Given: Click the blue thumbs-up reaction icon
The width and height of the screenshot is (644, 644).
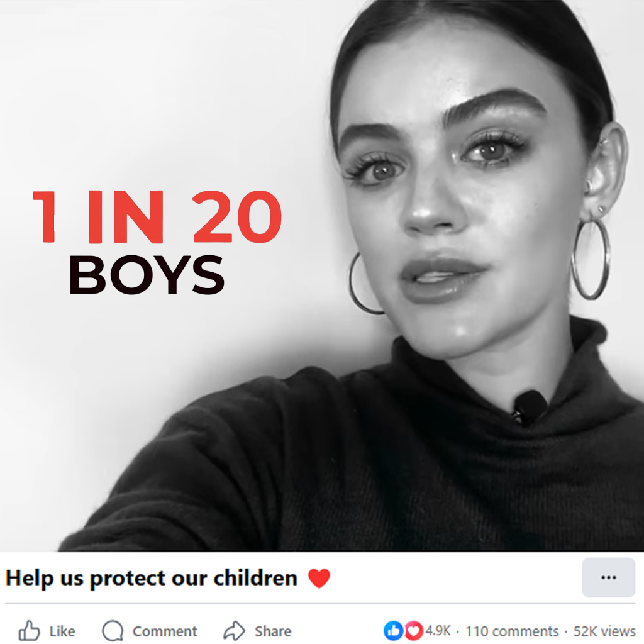Looking at the screenshot, I should point(393,630).
